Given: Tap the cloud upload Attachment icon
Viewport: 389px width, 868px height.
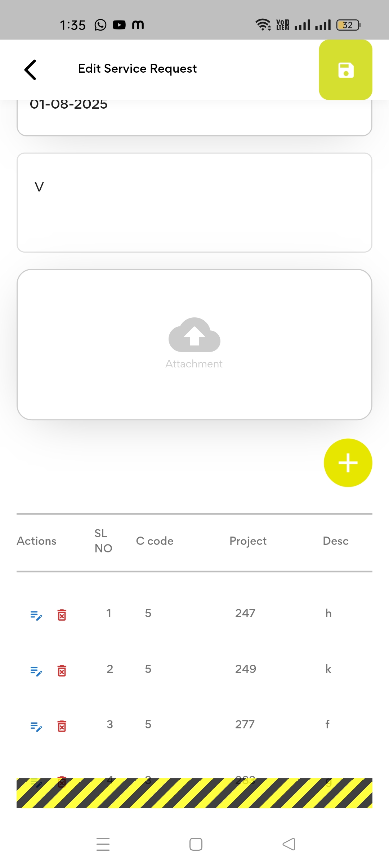Looking at the screenshot, I should pyautogui.click(x=194, y=335).
